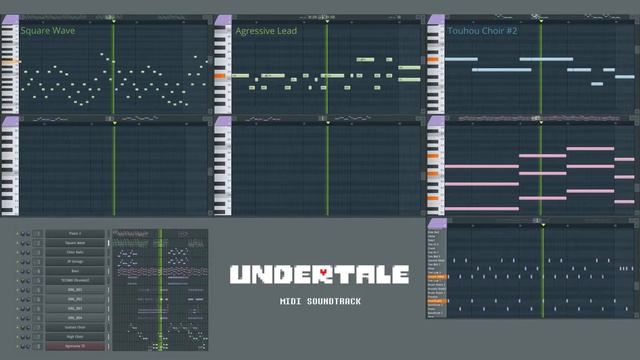Open the Touhou Choir #2 piano roll menu icon

(x=436, y=19)
